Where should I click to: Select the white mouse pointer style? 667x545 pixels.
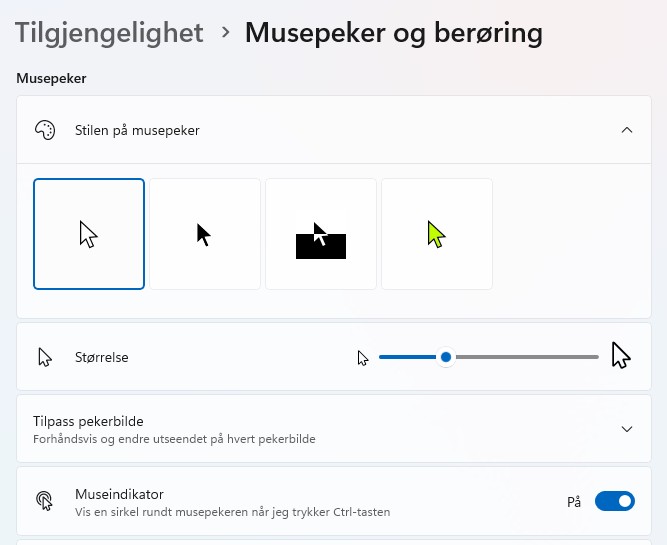[89, 234]
